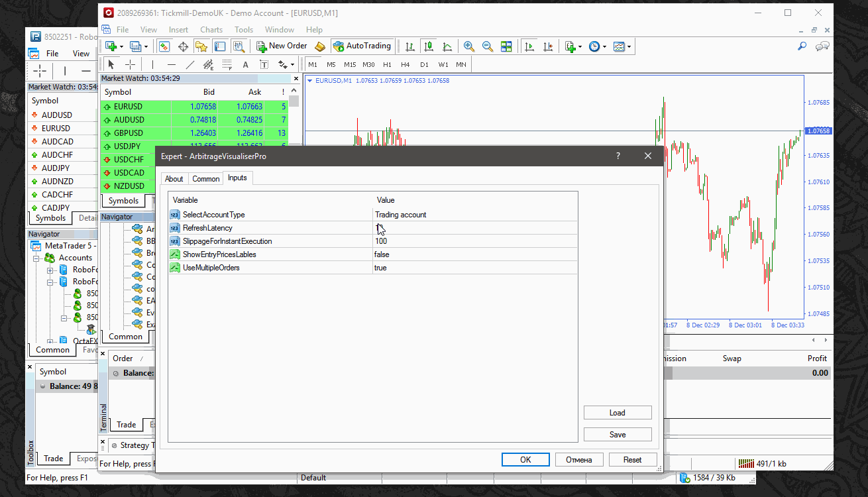Open the Insert menu
The image size is (868, 497).
click(178, 30)
